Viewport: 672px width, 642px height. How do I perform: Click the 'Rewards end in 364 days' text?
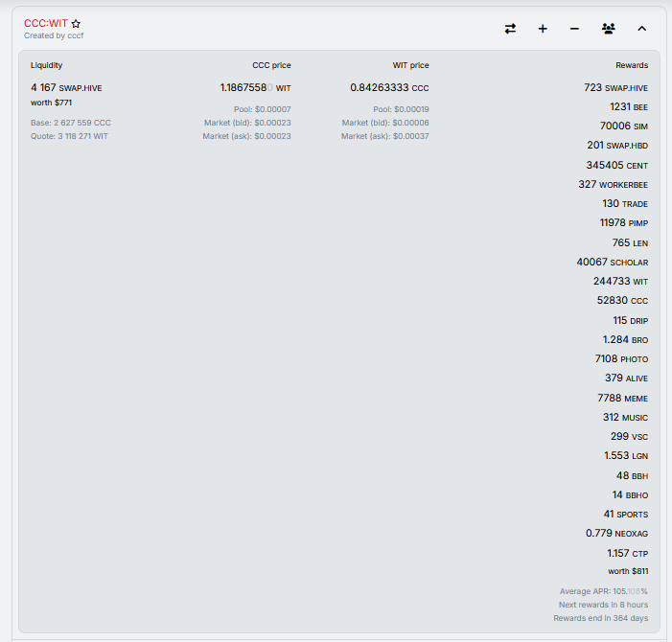point(600,618)
